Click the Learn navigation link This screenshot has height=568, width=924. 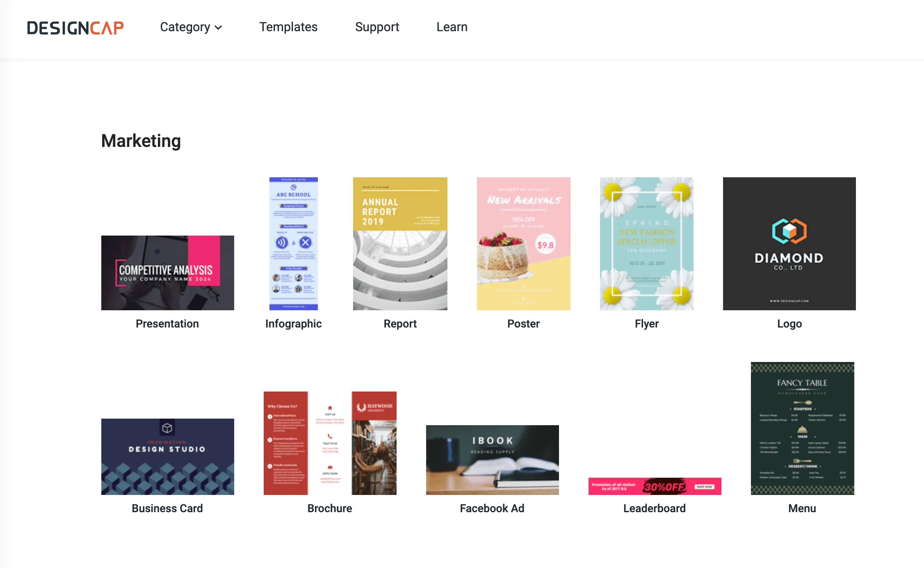[x=452, y=26]
